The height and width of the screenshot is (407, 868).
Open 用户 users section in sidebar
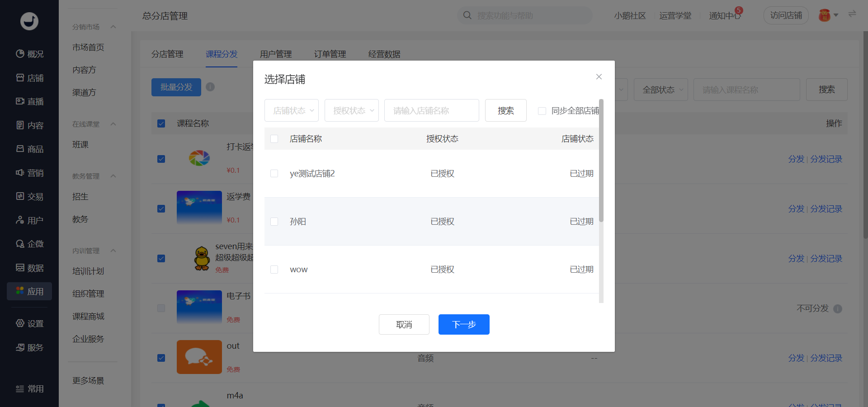[x=29, y=220]
